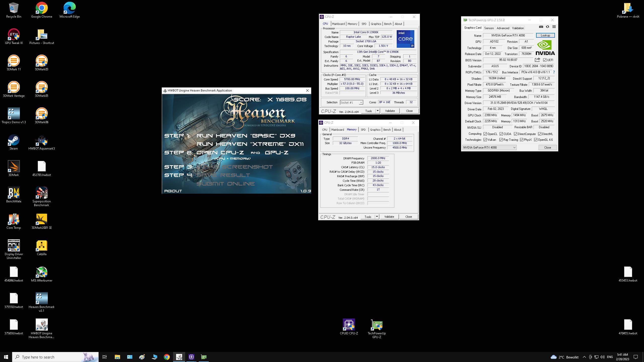The width and height of the screenshot is (644, 362).
Task: Click Close button in Memory CPU-Z window
Action: (x=409, y=217)
